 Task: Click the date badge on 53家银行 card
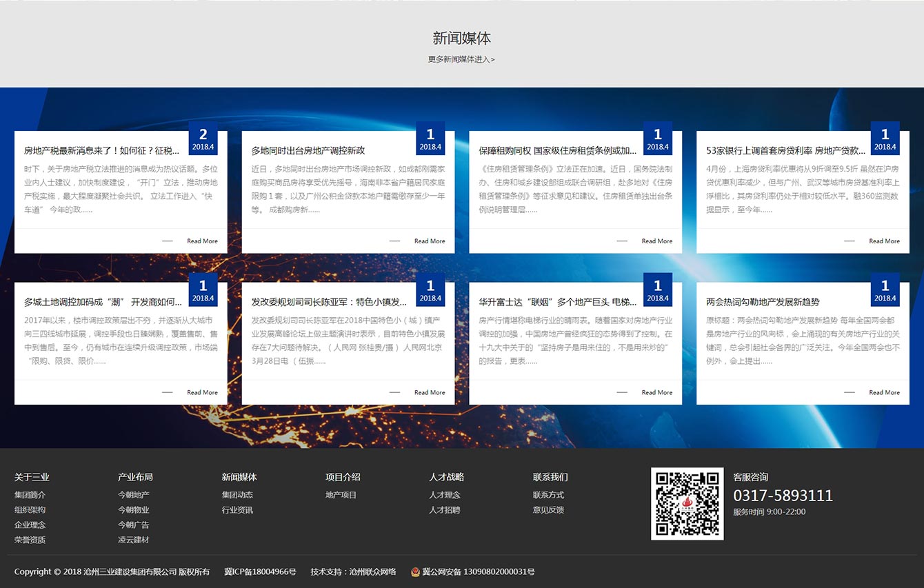point(885,139)
